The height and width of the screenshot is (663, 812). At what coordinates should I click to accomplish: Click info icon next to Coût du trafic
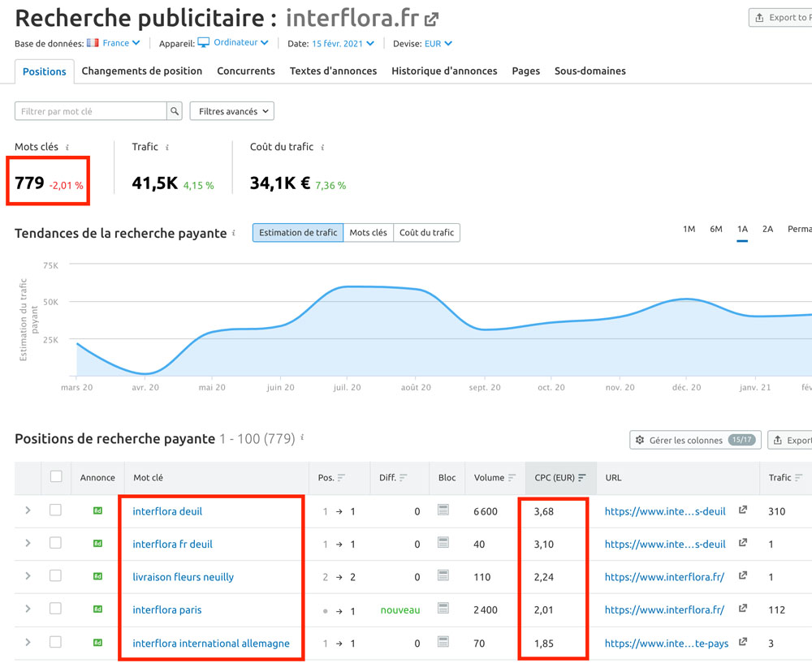click(x=322, y=148)
